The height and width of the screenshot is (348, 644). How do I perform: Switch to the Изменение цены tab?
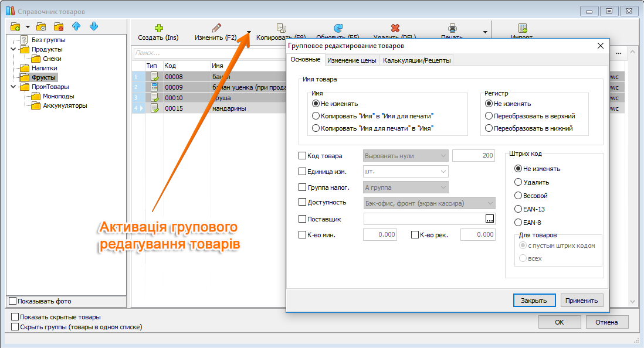click(x=351, y=60)
